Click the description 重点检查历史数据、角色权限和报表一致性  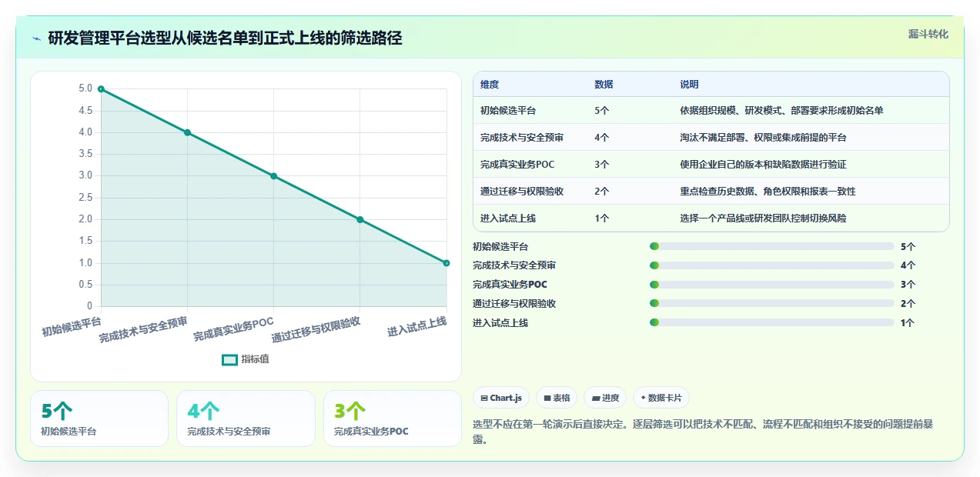(x=768, y=192)
